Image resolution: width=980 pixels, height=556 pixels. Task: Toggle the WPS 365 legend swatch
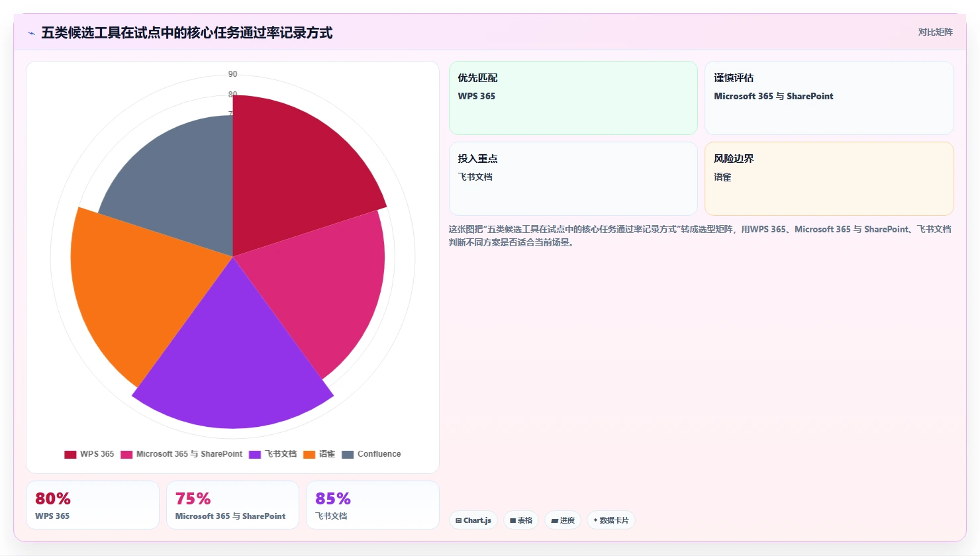(70, 454)
